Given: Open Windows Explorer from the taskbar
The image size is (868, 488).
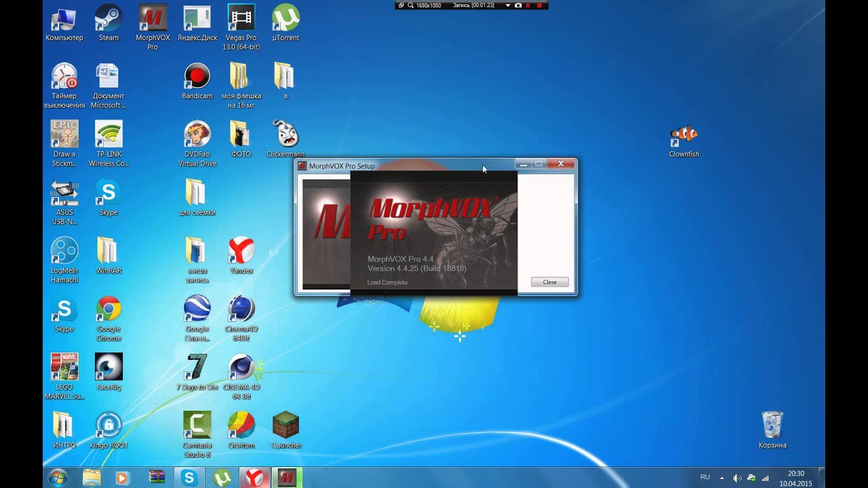Looking at the screenshot, I should [92, 478].
